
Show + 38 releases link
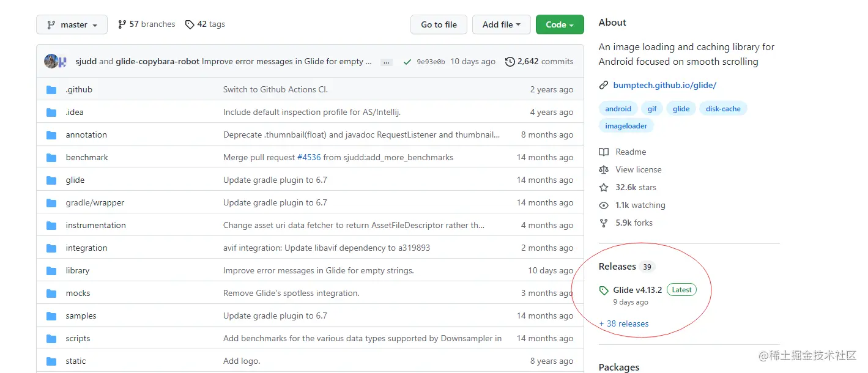pyautogui.click(x=624, y=323)
